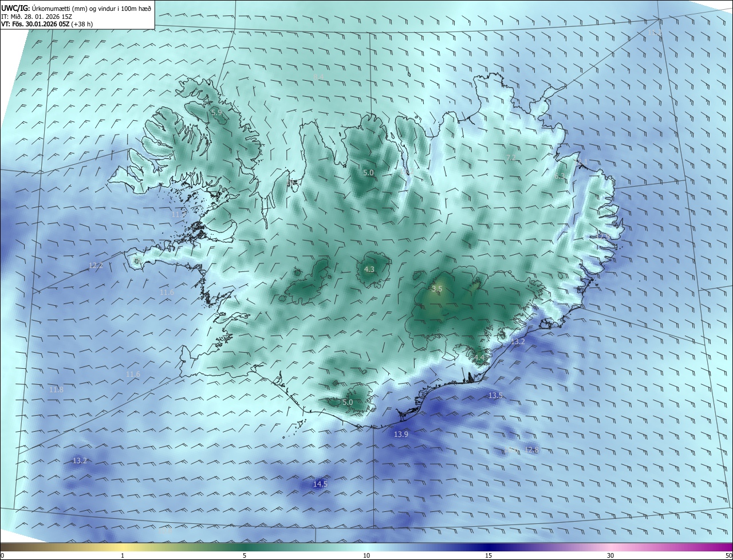
Task: Click the 12.8 value over the southeast sea
Action: pos(531,450)
